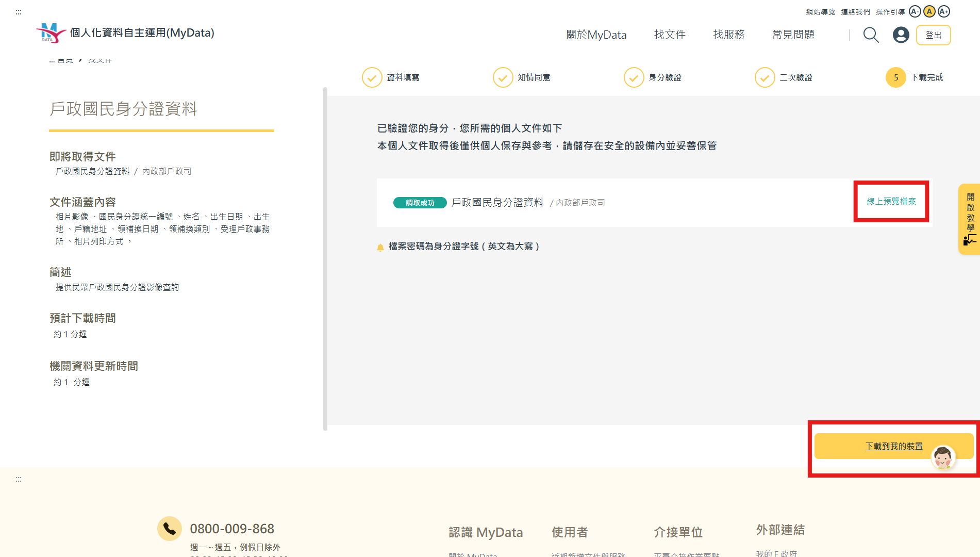Open the user account avatar icon
The image size is (980, 557).
coord(901,35)
